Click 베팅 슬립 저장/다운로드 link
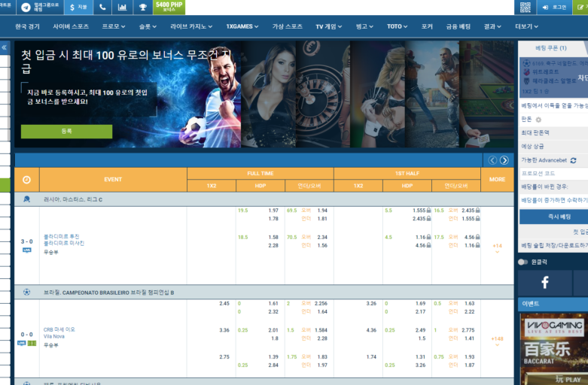This screenshot has height=385, width=588. (x=555, y=245)
